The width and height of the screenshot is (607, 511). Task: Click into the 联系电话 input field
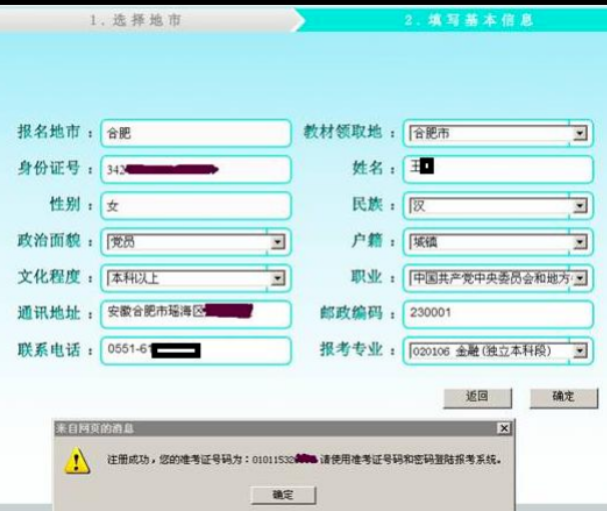pyautogui.click(x=195, y=351)
